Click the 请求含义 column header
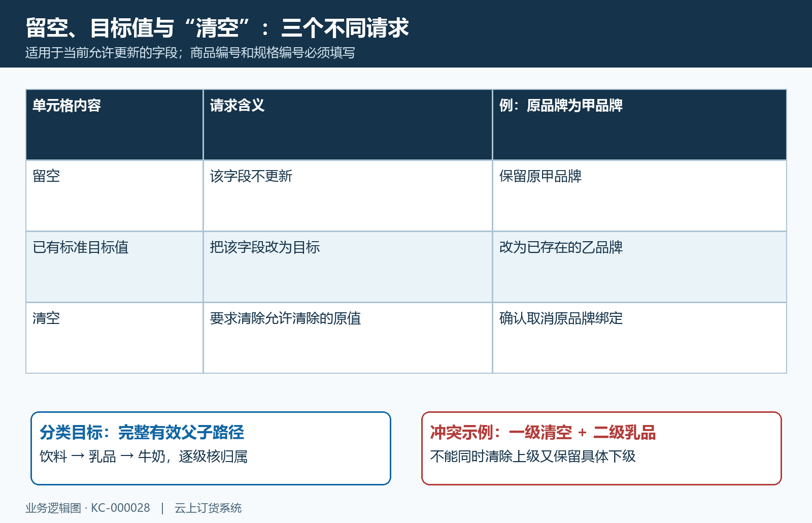Image resolution: width=812 pixels, height=523 pixels. 348,125
